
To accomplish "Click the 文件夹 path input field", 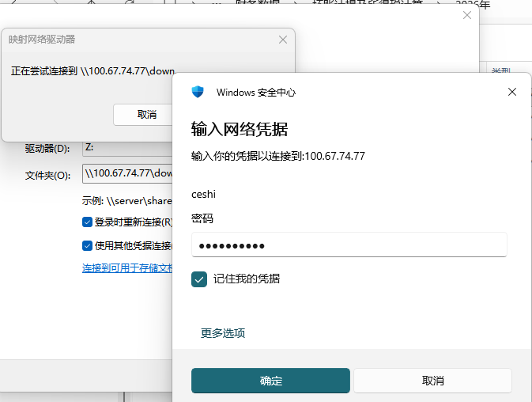I will point(127,173).
